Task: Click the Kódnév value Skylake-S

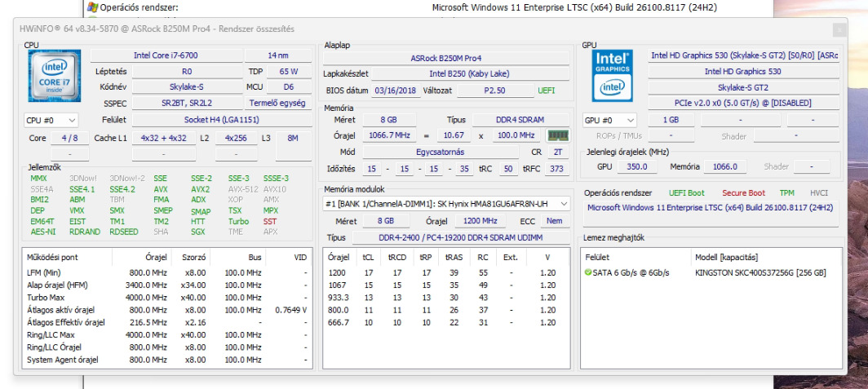Action: pos(186,87)
